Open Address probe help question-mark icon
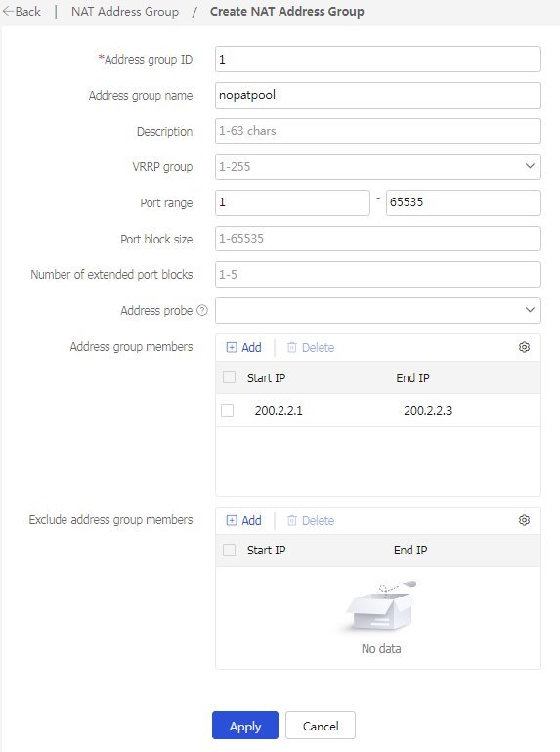The height and width of the screenshot is (752, 560). click(202, 310)
